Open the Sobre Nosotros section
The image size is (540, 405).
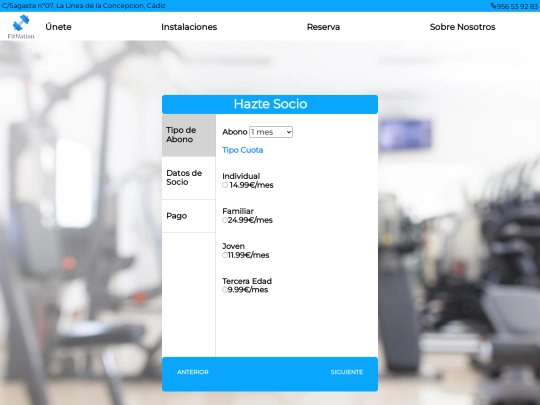463,27
